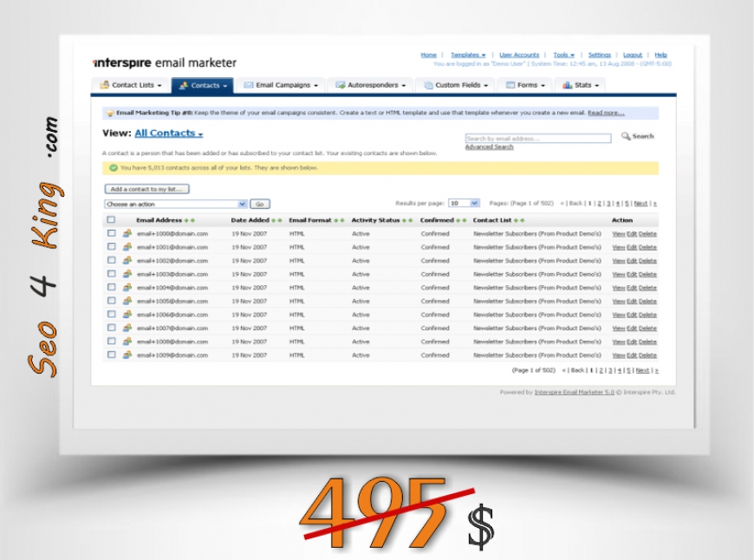The image size is (754, 560).
Task: Click Add a contact to my list button
Action: [146, 189]
